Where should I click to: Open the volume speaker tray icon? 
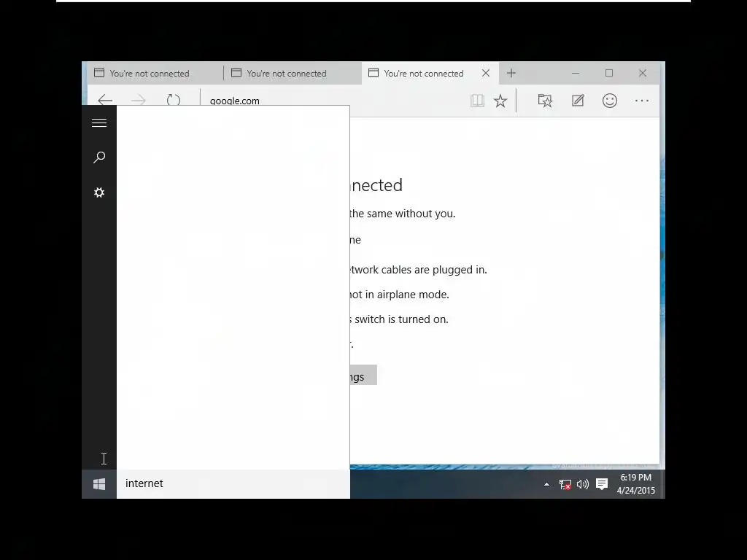point(583,484)
